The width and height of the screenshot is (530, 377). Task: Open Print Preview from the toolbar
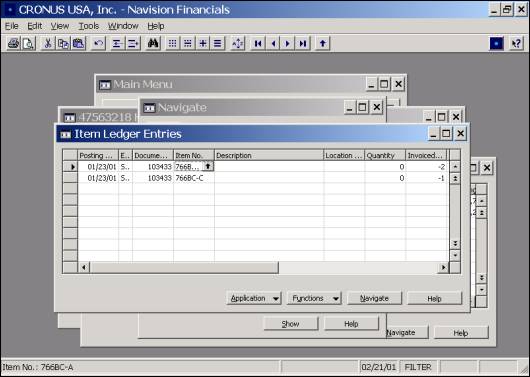point(28,43)
